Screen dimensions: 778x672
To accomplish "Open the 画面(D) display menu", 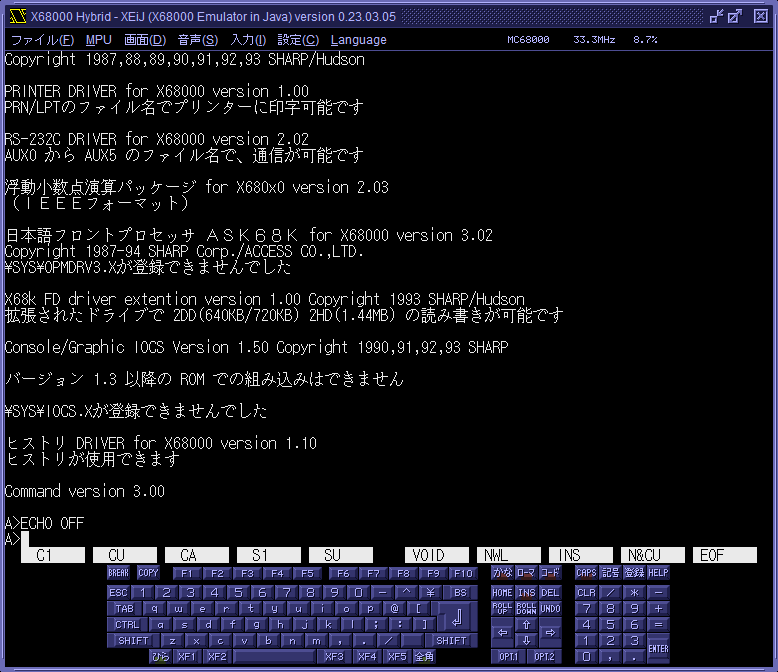I will tap(144, 40).
